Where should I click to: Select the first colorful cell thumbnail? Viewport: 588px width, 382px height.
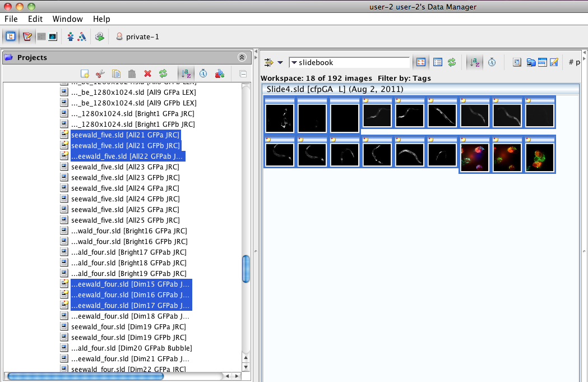tap(475, 155)
